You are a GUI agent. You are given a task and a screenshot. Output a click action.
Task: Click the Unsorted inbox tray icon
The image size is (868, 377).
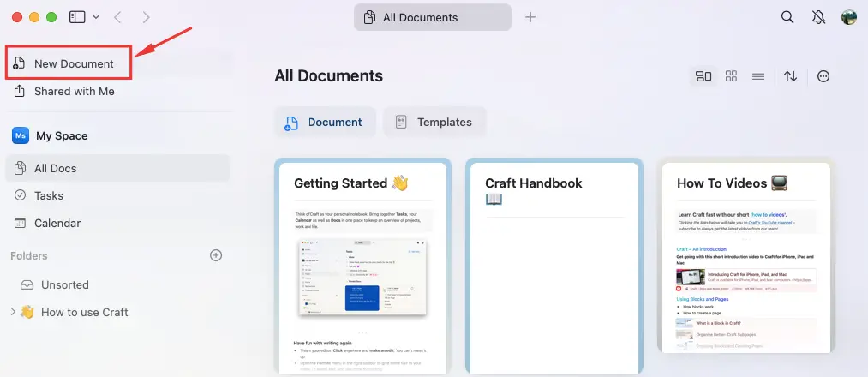pos(27,285)
